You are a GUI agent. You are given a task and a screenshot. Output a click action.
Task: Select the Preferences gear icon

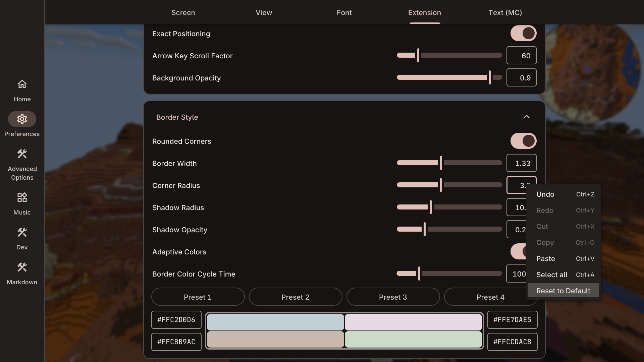(x=22, y=119)
